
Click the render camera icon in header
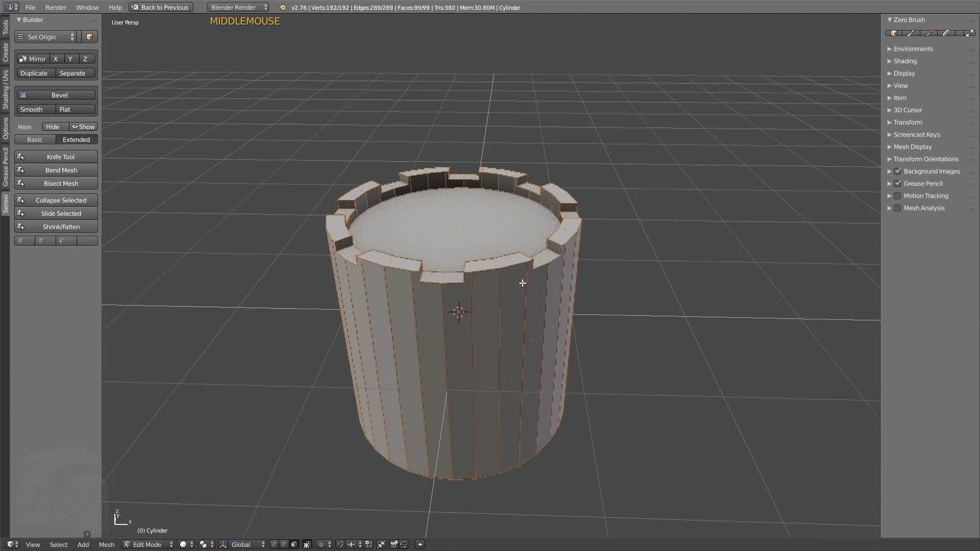394,544
